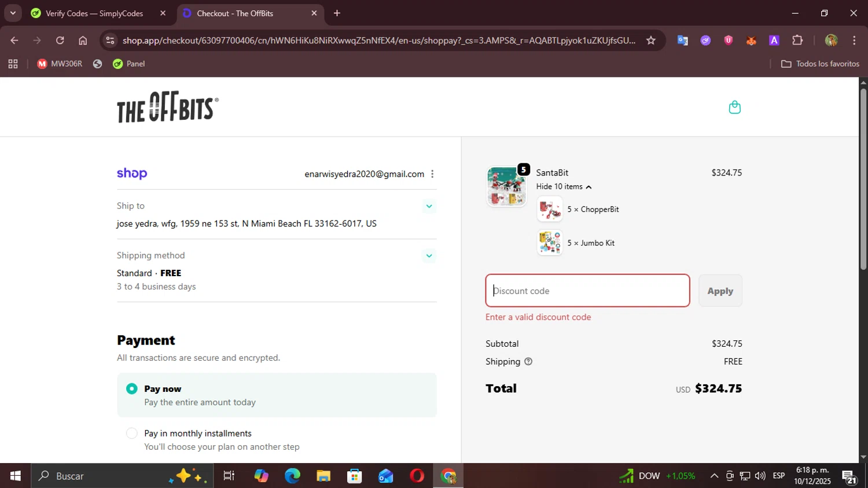Open File Explorer from taskbar
The image size is (868, 488).
pyautogui.click(x=323, y=476)
